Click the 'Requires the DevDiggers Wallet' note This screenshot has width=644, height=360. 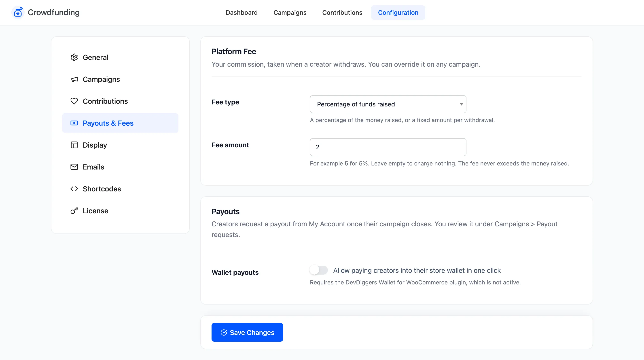(415, 282)
